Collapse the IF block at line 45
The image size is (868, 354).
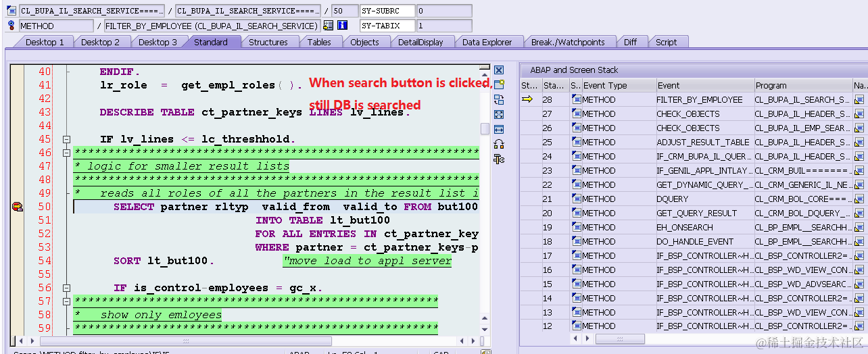tap(66, 139)
